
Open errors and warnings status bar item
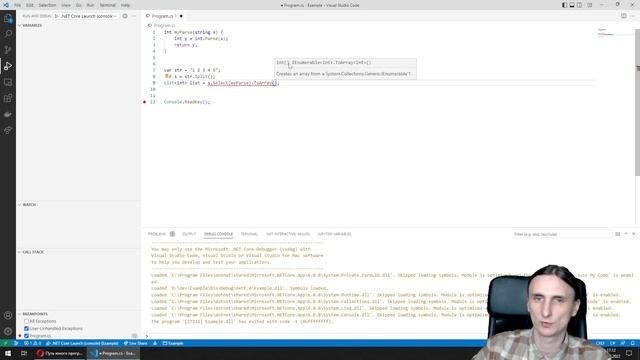pos(32,343)
